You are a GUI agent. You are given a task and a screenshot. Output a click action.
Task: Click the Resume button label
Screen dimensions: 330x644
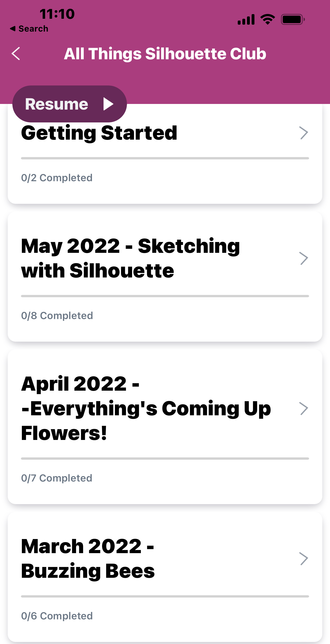click(57, 104)
